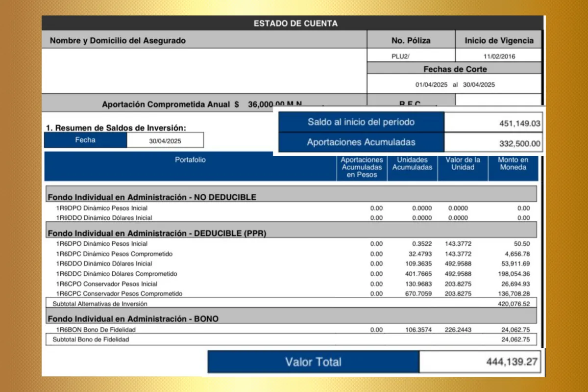The image size is (588, 392).
Task: Select the '1R6DDC Dinámico Dólares Comprometido' row
Action: point(291,274)
